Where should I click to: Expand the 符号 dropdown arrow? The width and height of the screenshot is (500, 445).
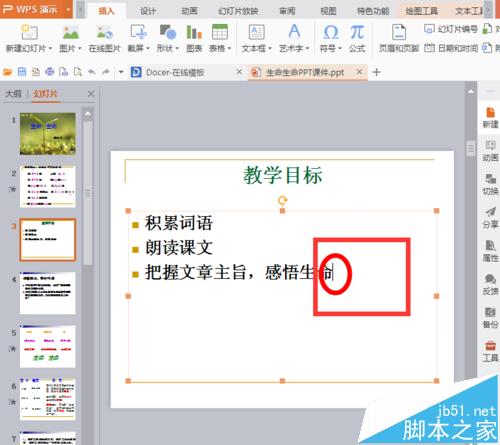point(340,49)
